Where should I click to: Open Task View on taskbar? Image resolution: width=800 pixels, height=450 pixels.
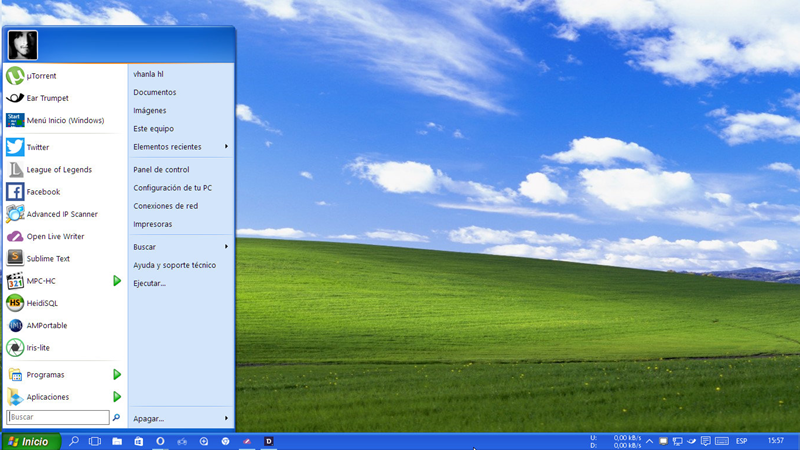point(95,441)
